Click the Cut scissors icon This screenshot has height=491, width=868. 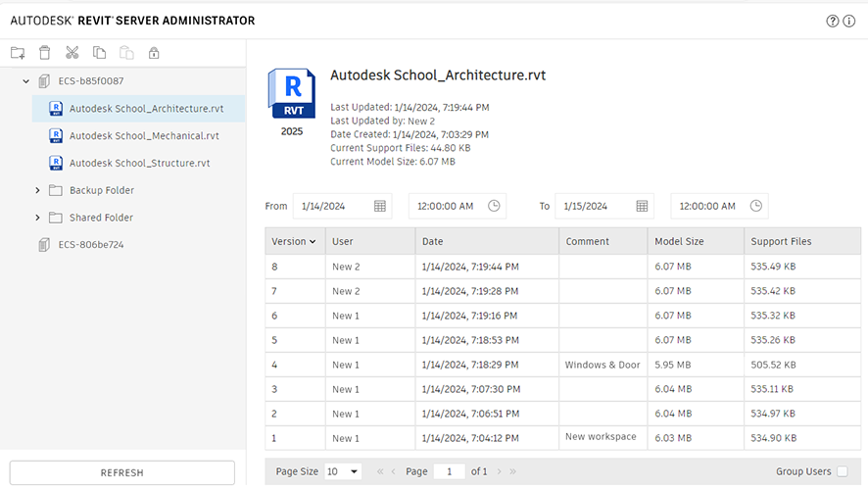point(72,53)
